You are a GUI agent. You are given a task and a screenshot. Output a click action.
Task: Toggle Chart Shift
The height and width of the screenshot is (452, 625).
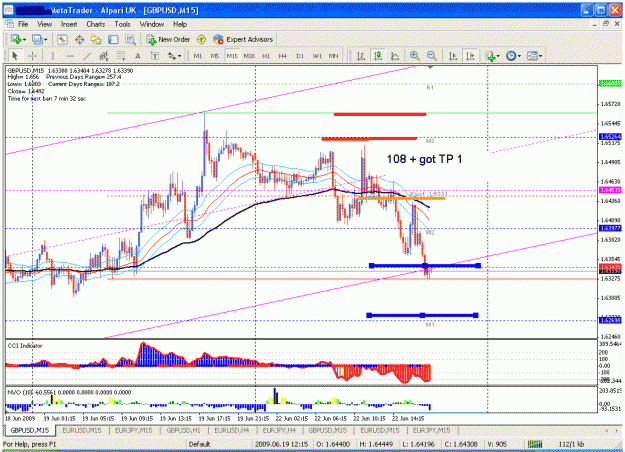point(470,56)
